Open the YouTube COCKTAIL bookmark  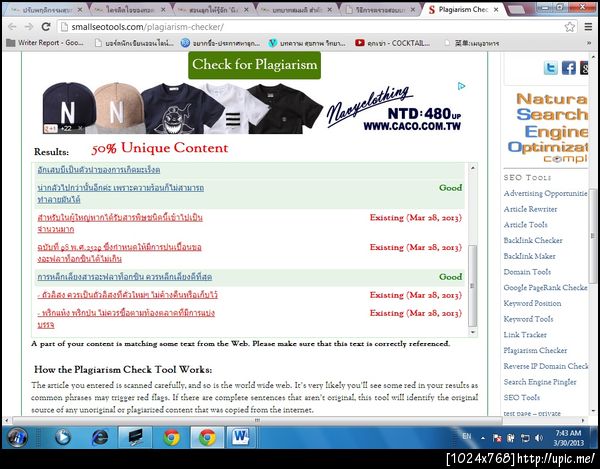392,43
